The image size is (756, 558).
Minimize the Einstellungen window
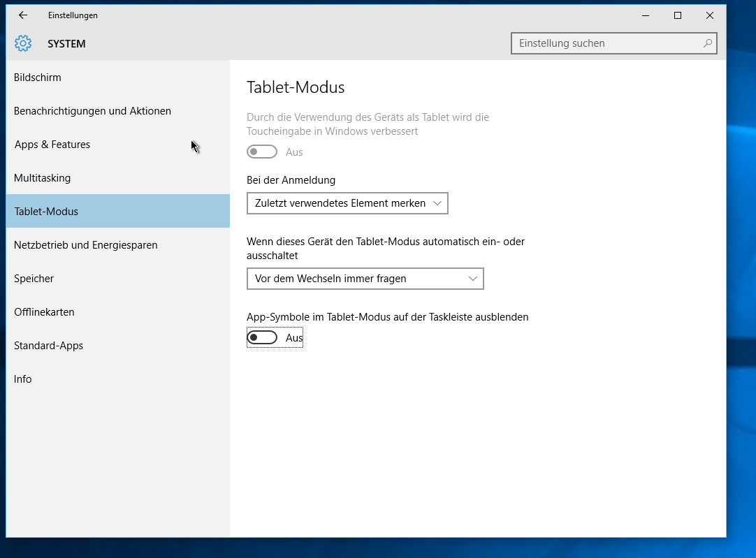646,15
